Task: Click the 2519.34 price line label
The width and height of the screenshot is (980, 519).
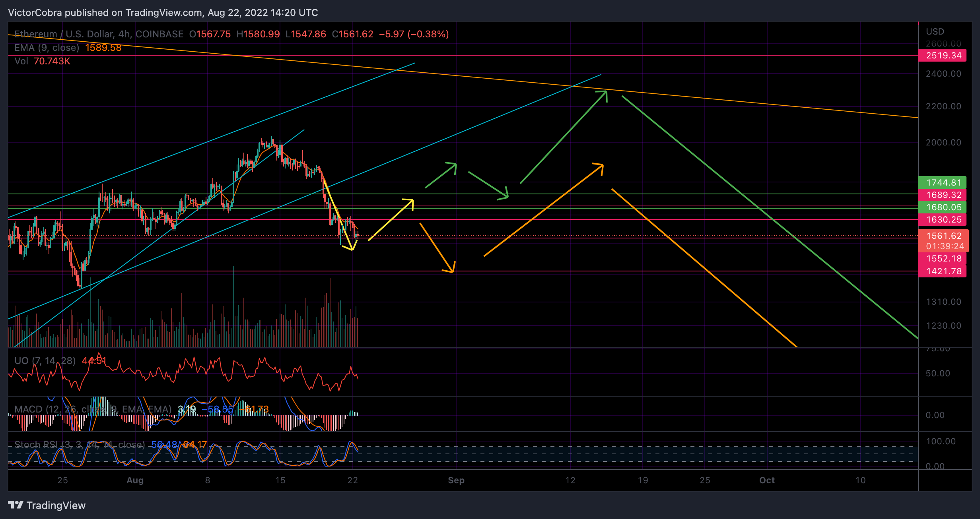Action: tap(942, 55)
